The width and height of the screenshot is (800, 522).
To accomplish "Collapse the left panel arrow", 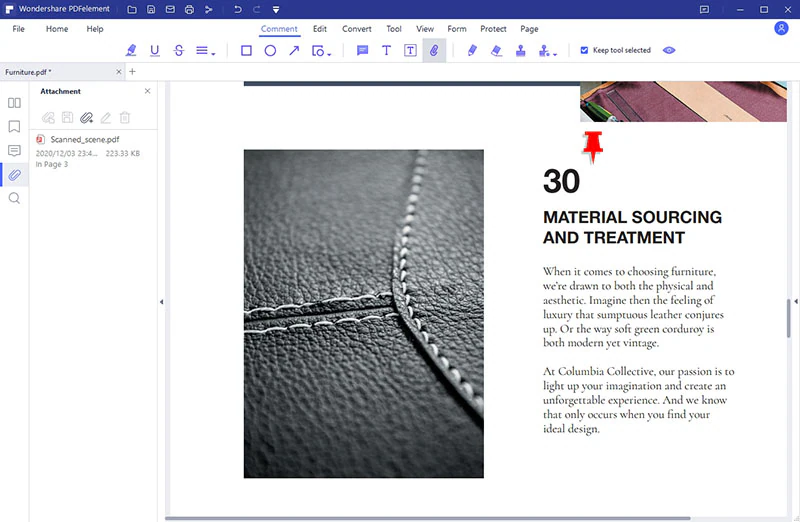I will tap(162, 302).
